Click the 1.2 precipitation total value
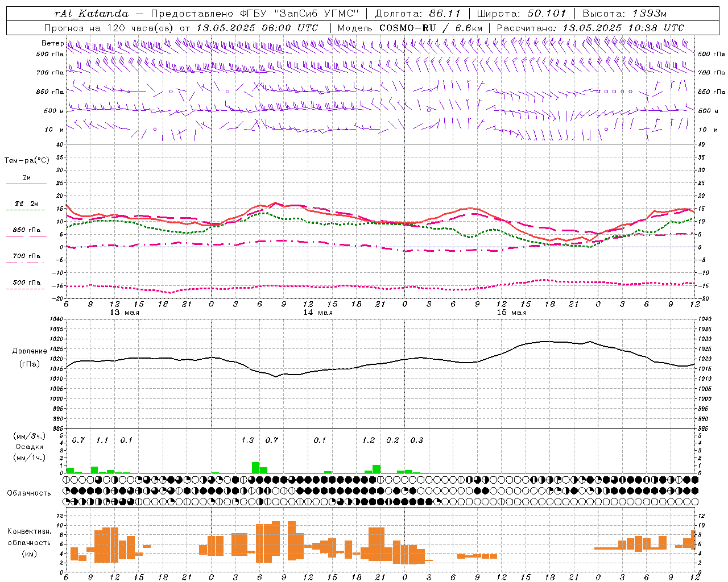Screen dimensions: 728x582 tap(369, 440)
